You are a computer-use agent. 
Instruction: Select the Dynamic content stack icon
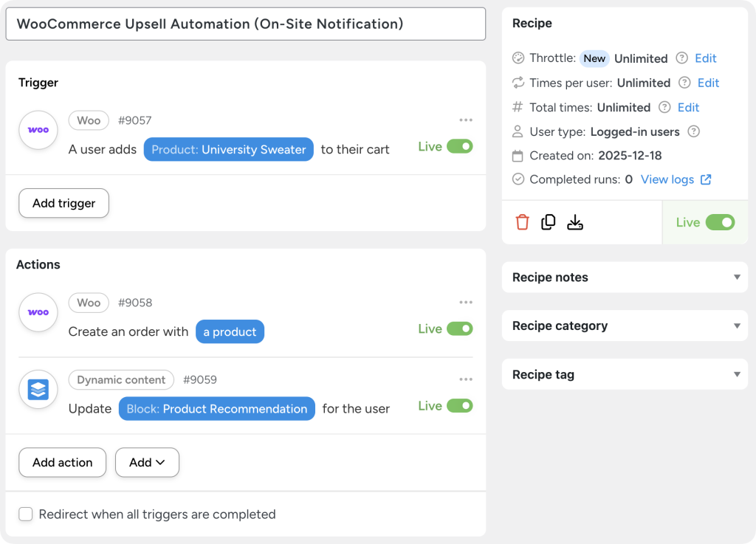[38, 389]
